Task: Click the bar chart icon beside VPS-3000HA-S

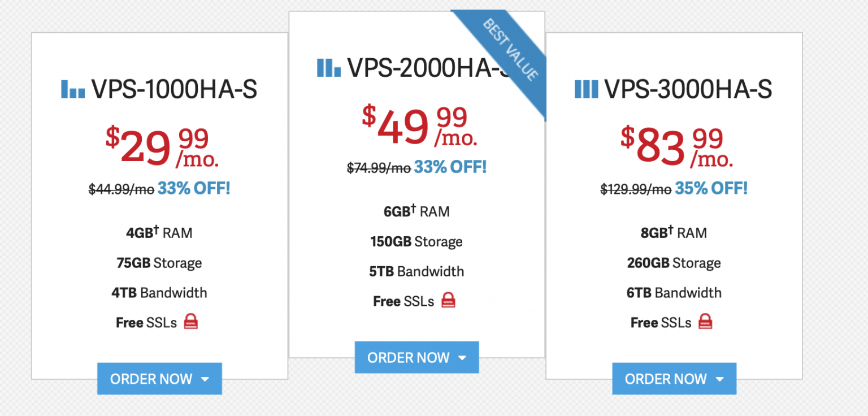Action: click(587, 89)
